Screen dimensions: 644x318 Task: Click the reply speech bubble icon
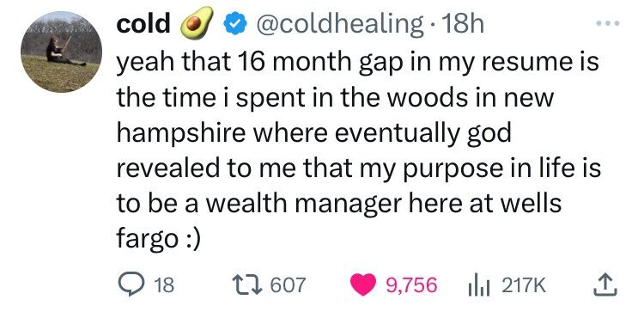(x=130, y=284)
